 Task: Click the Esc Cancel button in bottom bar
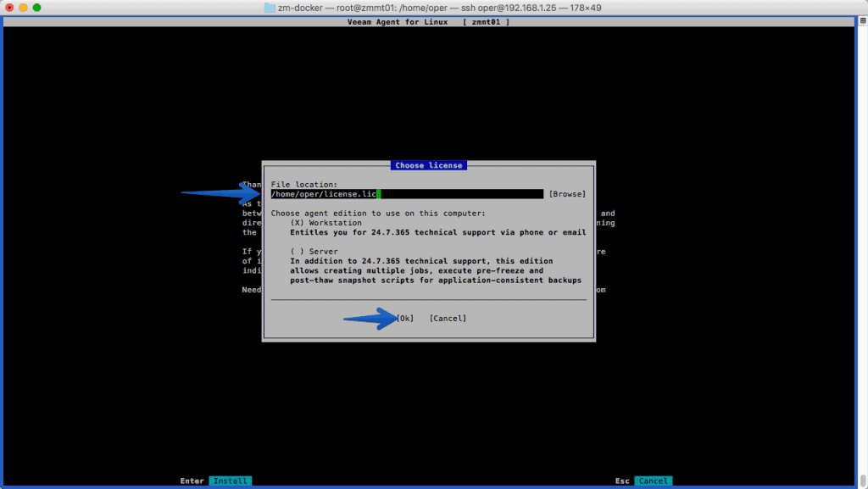click(x=654, y=481)
